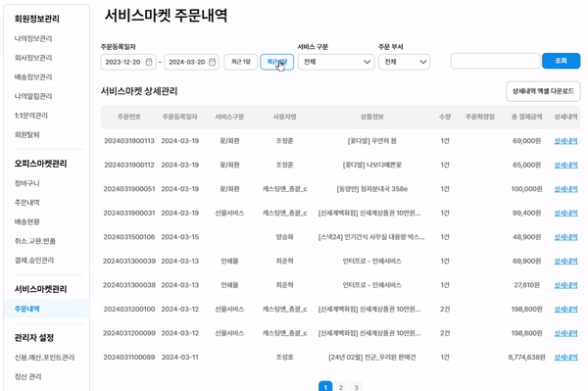The width and height of the screenshot is (588, 391).
Task: Click the 오피스마켓관리 sidebar heading
Action: click(40, 164)
